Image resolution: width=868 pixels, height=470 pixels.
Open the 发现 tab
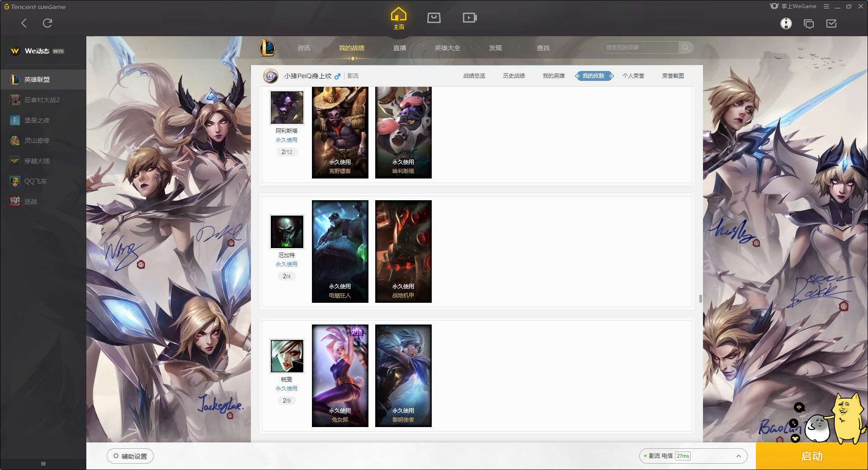pos(495,48)
